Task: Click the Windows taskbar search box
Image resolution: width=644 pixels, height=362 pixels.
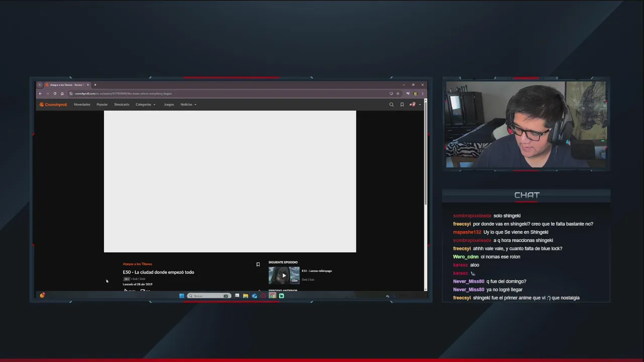Action: (x=209, y=296)
